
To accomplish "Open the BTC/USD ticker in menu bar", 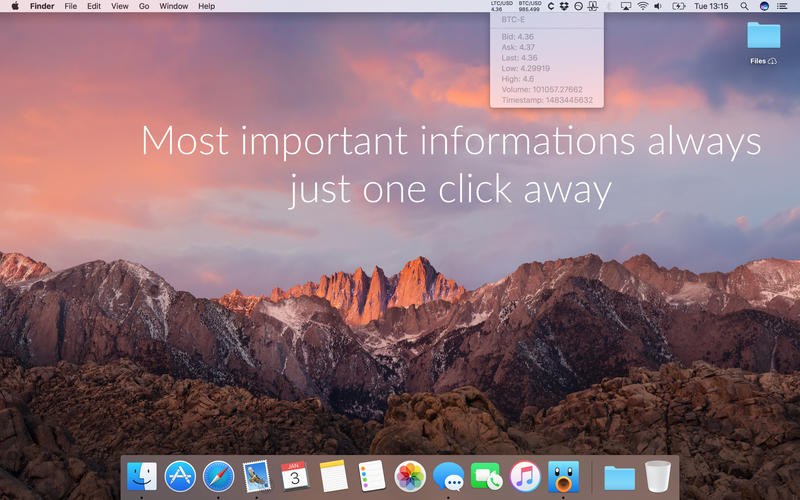I will 530,6.
